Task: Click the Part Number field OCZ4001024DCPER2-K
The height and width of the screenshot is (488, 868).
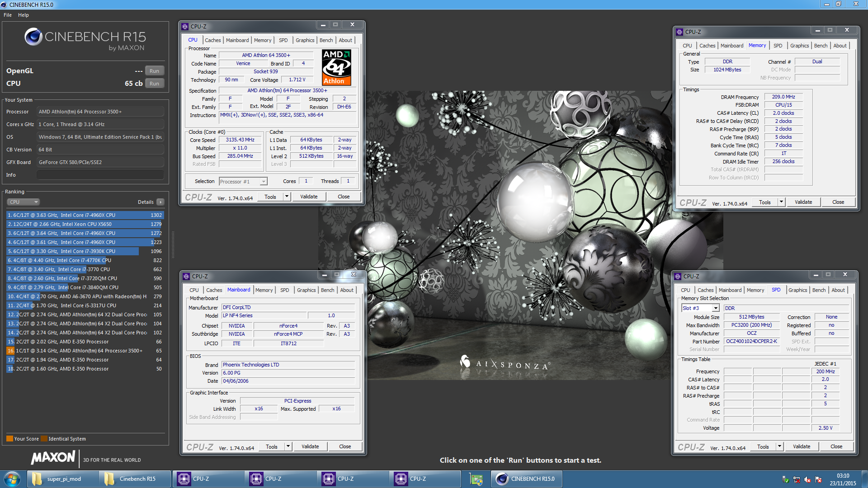Action: click(751, 341)
